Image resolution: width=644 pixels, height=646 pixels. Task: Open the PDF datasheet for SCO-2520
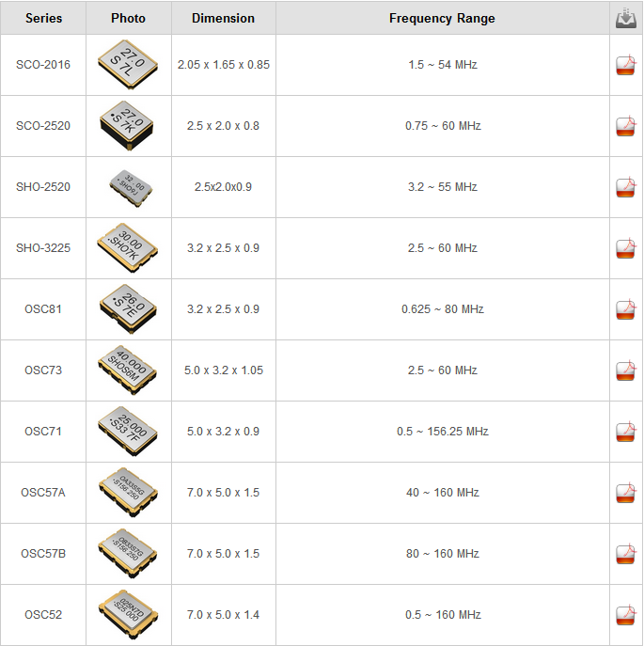coord(625,126)
